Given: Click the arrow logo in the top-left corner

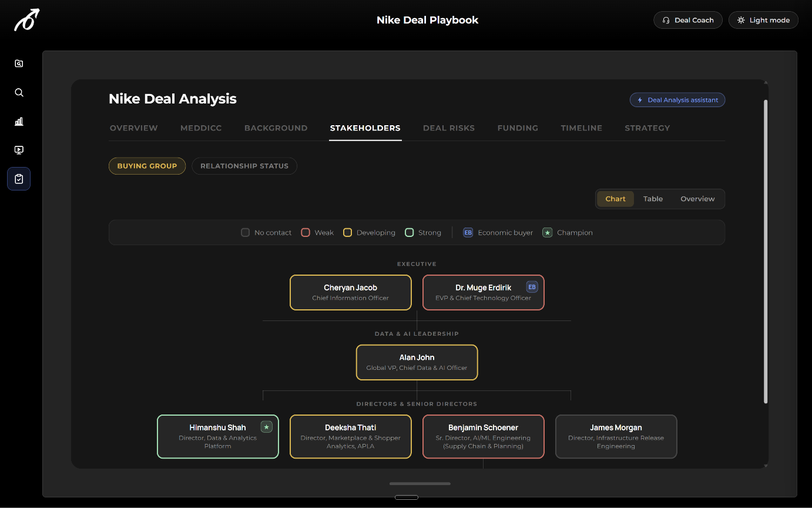Looking at the screenshot, I should [26, 20].
